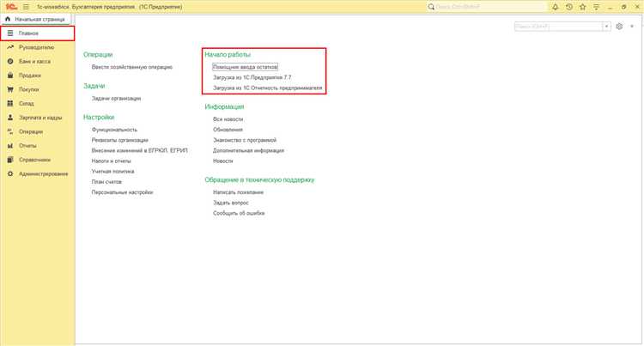Click Ввести хозяйственную операцию link
Screen dimensions: 644x346
tap(132, 67)
